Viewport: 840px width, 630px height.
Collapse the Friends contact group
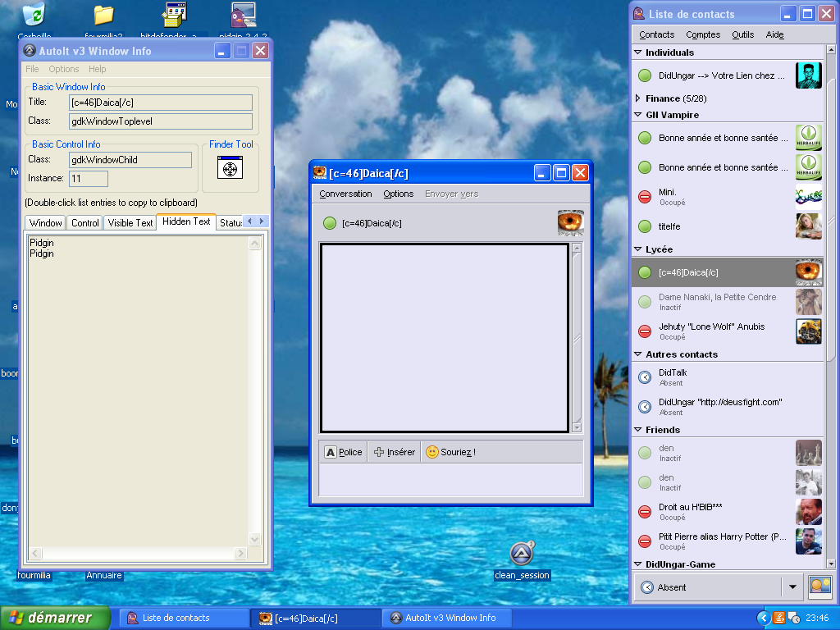638,430
